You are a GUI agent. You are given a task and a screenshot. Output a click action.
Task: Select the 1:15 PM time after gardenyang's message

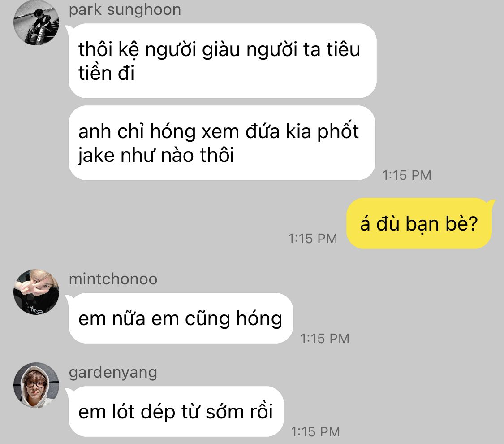(x=315, y=432)
